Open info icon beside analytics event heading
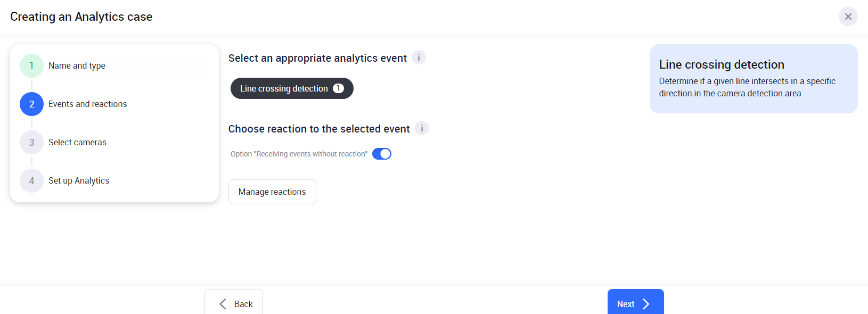 coord(419,57)
